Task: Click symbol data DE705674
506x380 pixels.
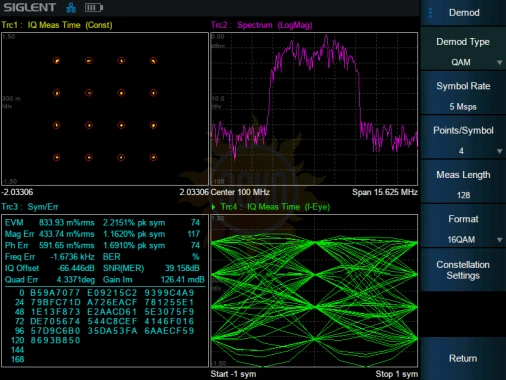Action: click(x=55, y=321)
